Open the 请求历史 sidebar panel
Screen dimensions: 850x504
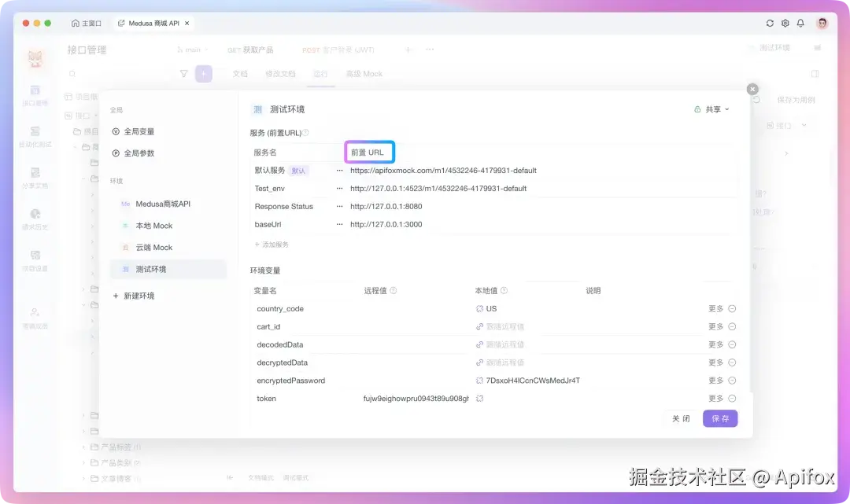click(x=35, y=217)
